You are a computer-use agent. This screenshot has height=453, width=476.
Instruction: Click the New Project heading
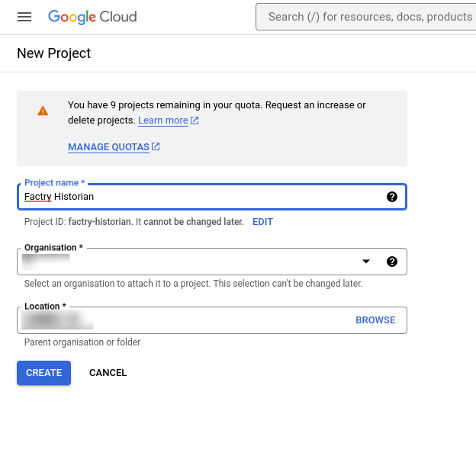pyautogui.click(x=53, y=53)
